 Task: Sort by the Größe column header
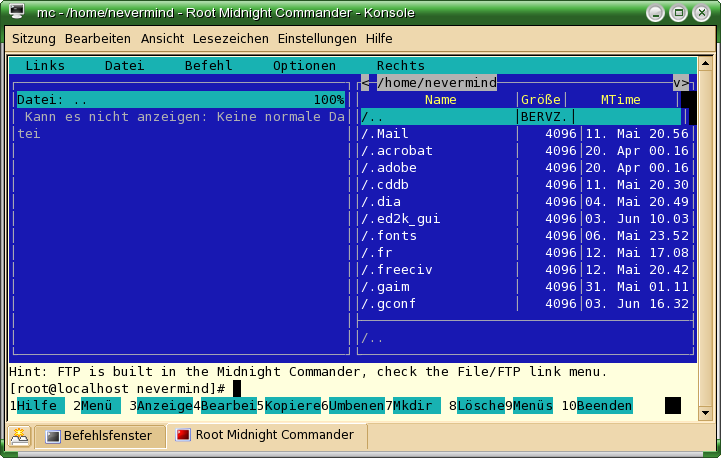541,100
